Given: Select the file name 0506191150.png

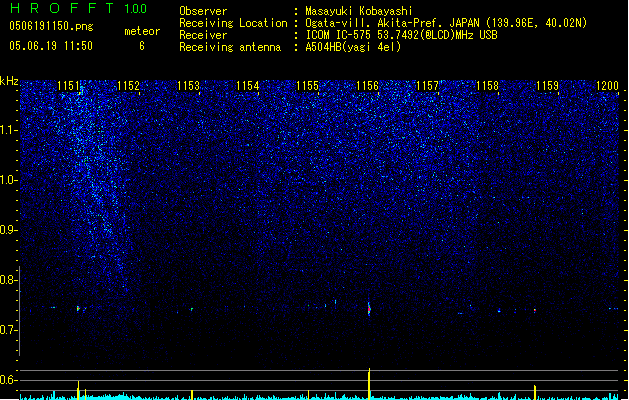Looking at the screenshot, I should tap(51, 26).
